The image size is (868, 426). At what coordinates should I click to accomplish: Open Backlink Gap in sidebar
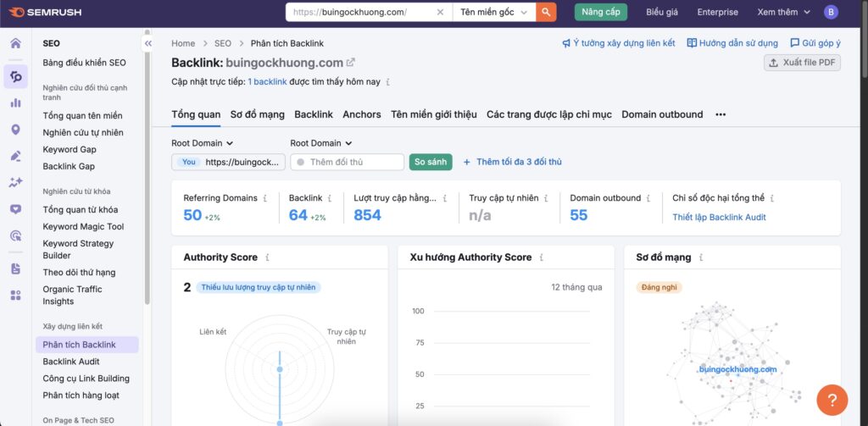pos(69,167)
